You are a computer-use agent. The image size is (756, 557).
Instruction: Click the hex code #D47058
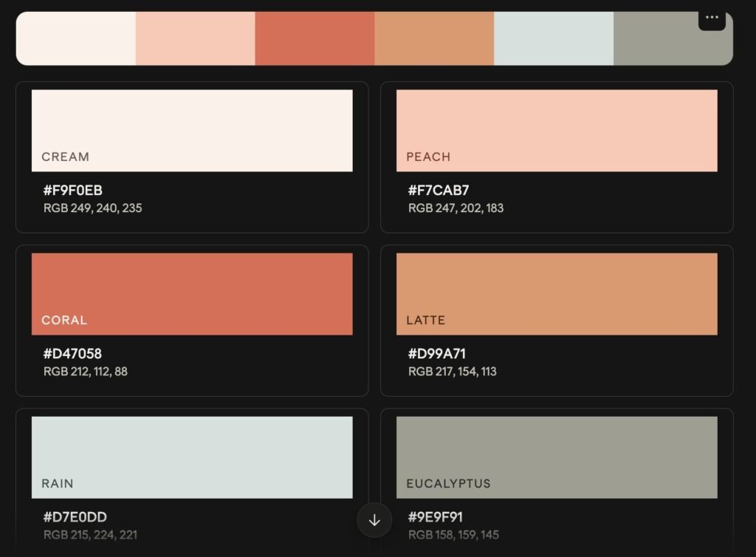click(x=72, y=354)
